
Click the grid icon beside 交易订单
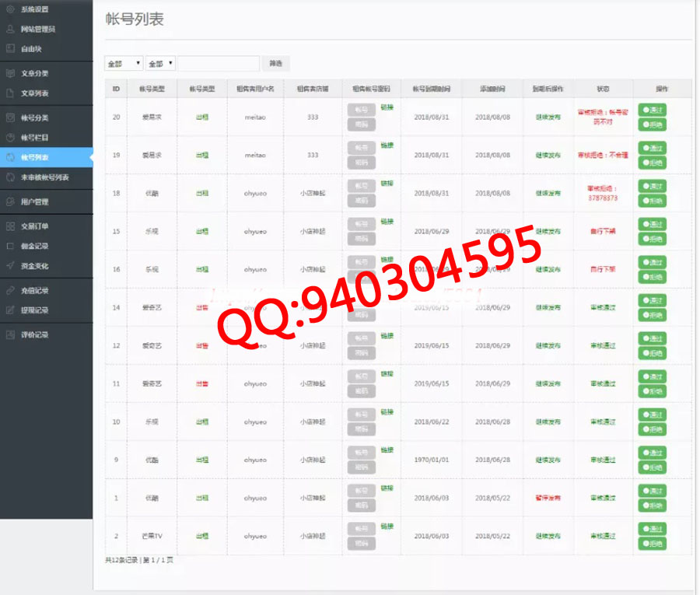click(x=10, y=226)
